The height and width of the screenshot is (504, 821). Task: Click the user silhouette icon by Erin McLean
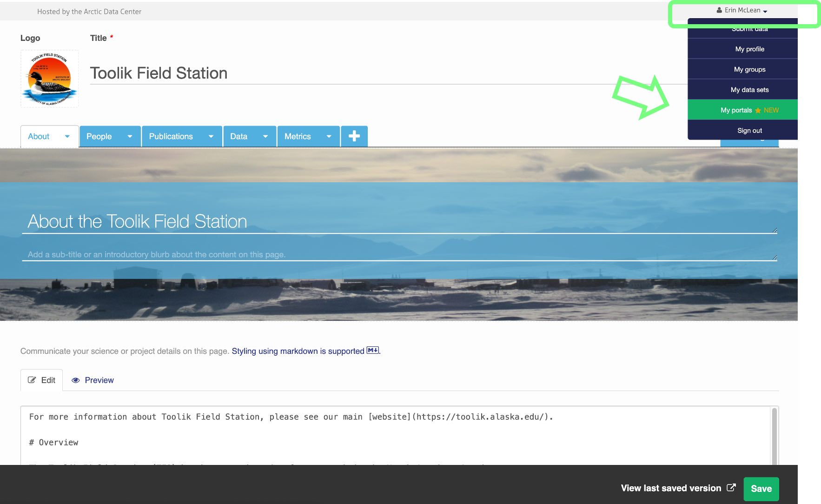[719, 10]
